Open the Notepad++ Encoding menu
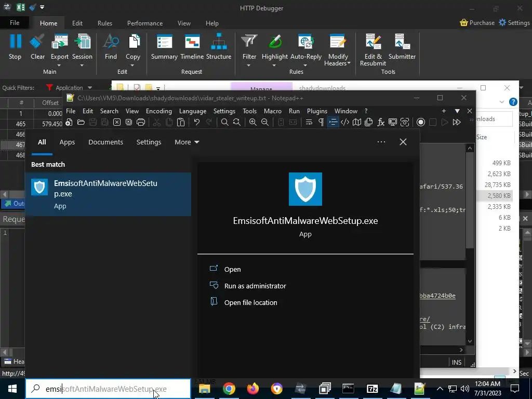 pos(159,111)
